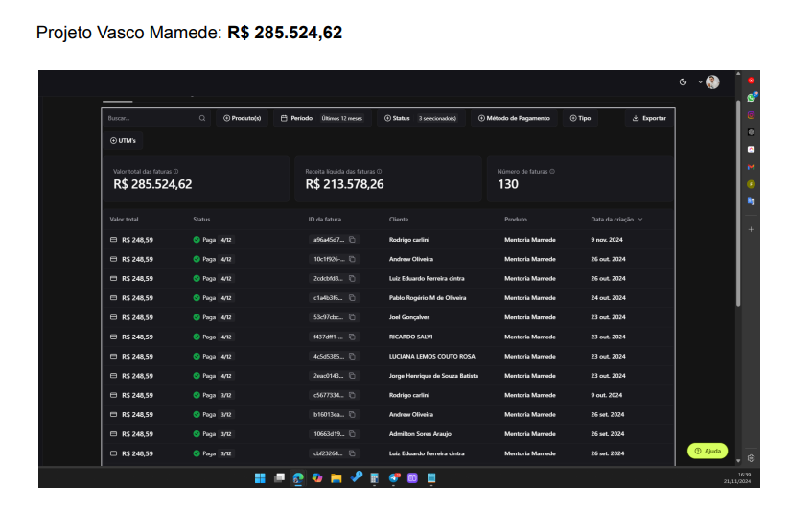812x511 pixels.
Task: Toggle dark mode with the moon icon
Action: point(683,81)
